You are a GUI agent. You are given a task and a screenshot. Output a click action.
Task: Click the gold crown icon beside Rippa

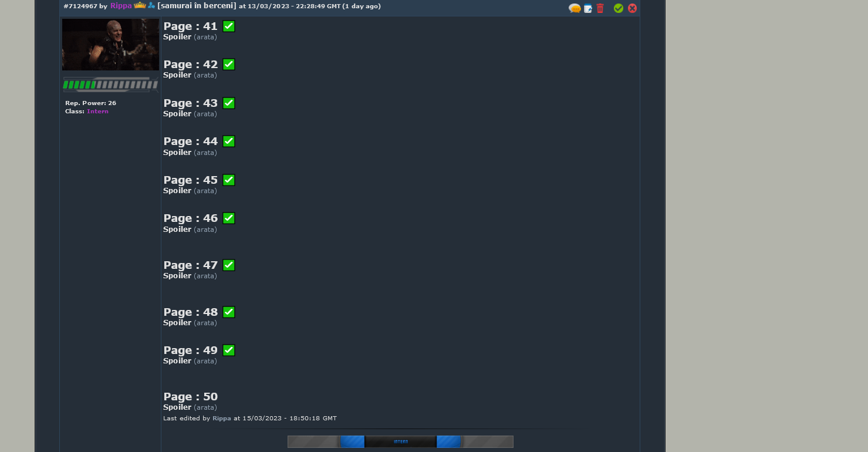pyautogui.click(x=140, y=5)
